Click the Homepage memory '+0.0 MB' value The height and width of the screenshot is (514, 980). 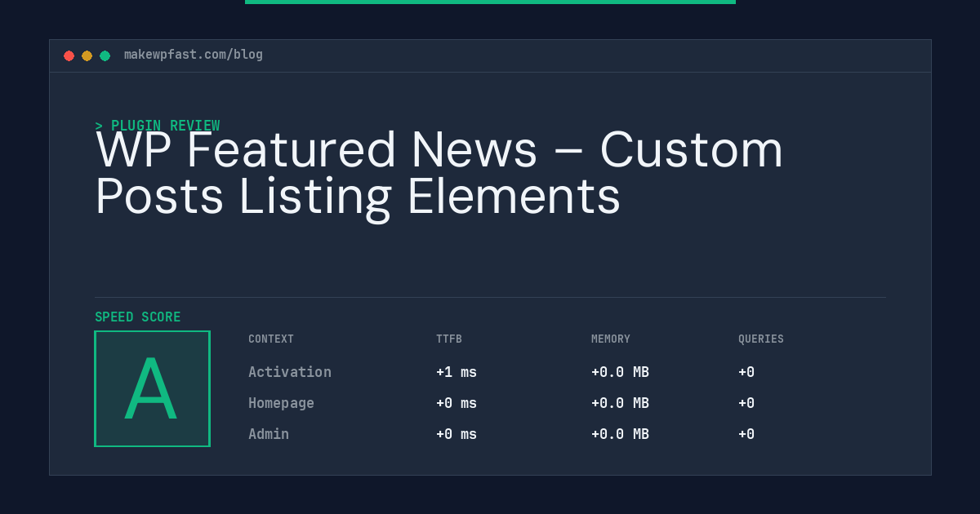point(620,403)
